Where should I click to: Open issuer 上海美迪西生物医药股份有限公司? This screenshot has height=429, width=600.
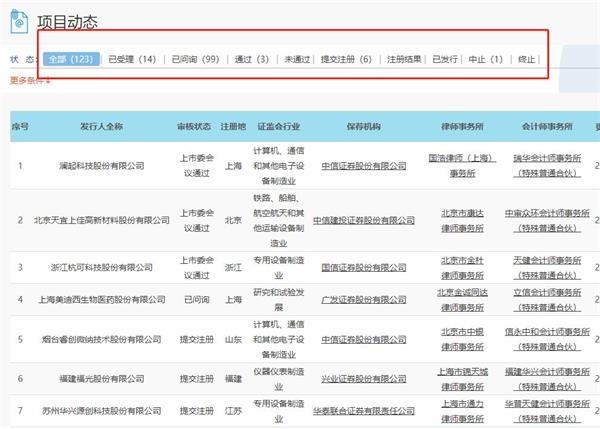tap(101, 299)
